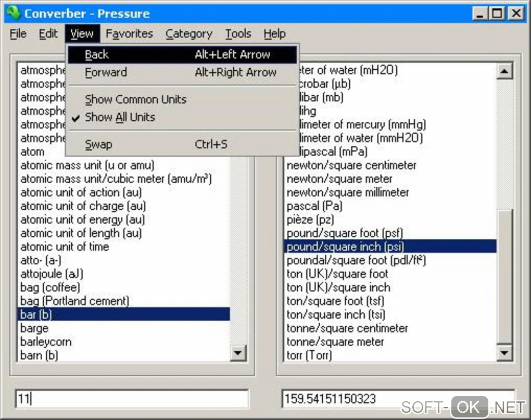Choose Swap in the View menu
Image resolution: width=531 pixels, height=420 pixels.
pyautogui.click(x=182, y=145)
